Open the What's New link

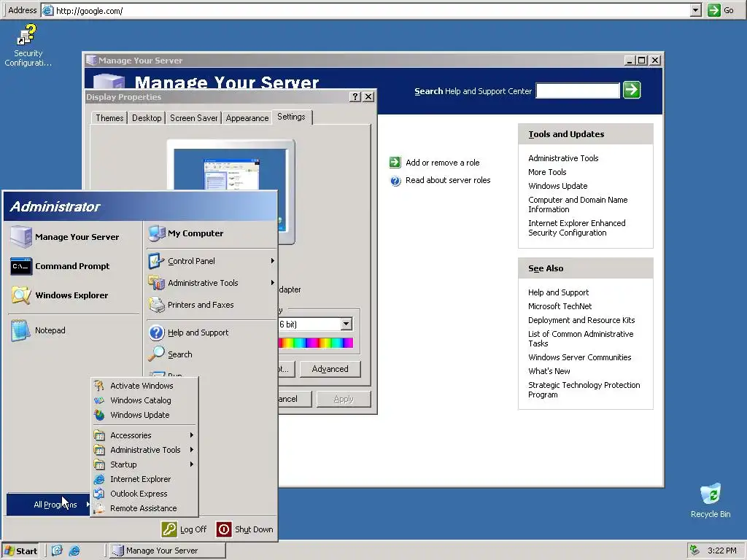tap(549, 371)
